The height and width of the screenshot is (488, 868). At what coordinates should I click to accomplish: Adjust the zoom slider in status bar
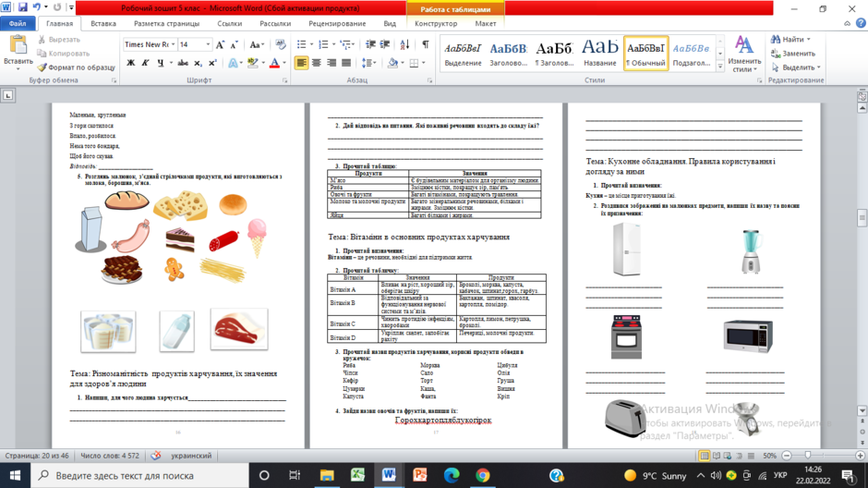(x=808, y=456)
